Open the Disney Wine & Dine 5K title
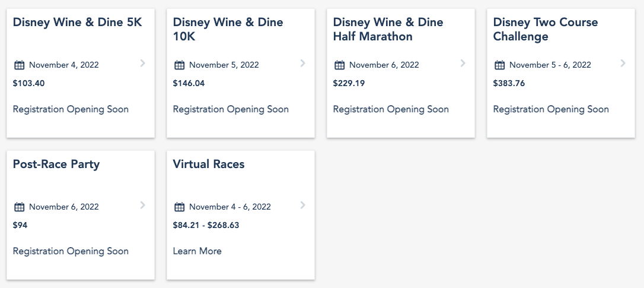 click(x=77, y=23)
